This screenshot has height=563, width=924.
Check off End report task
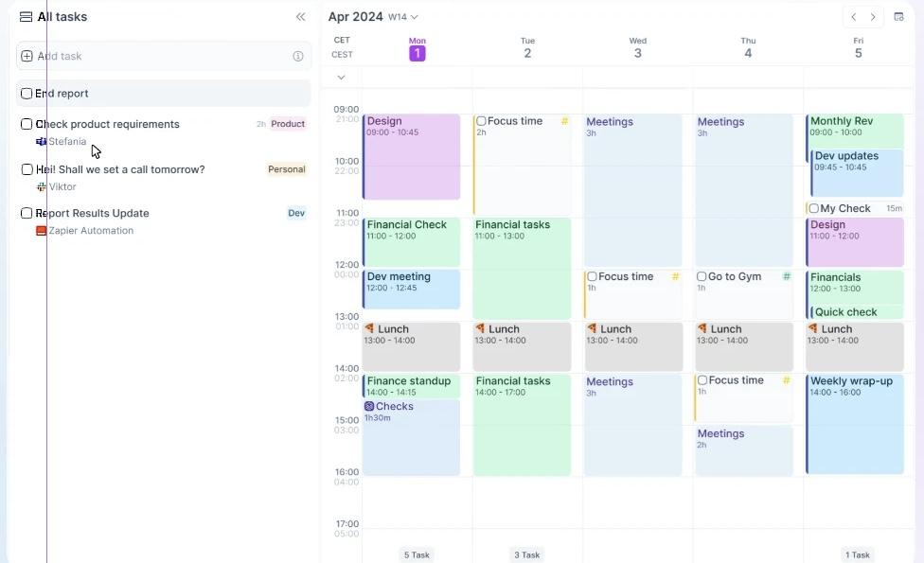[x=27, y=93]
